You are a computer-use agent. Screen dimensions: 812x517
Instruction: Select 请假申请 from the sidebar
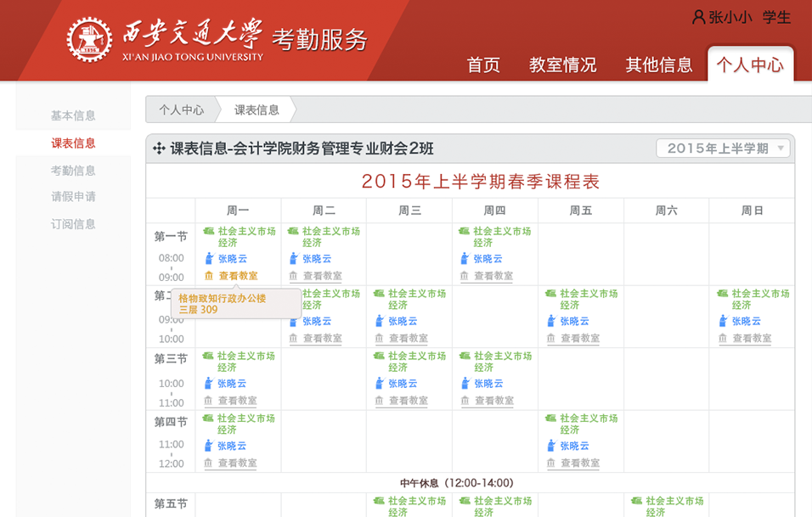tap(73, 197)
